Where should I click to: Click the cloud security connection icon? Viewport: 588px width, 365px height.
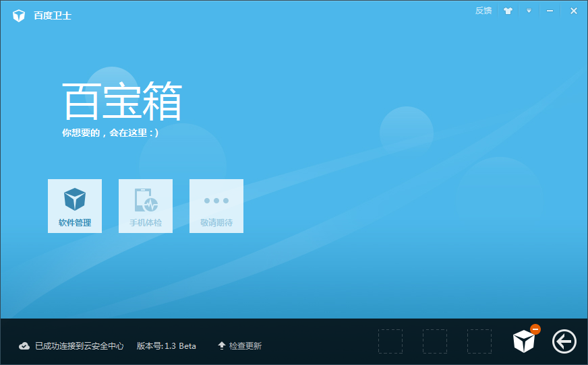click(24, 346)
